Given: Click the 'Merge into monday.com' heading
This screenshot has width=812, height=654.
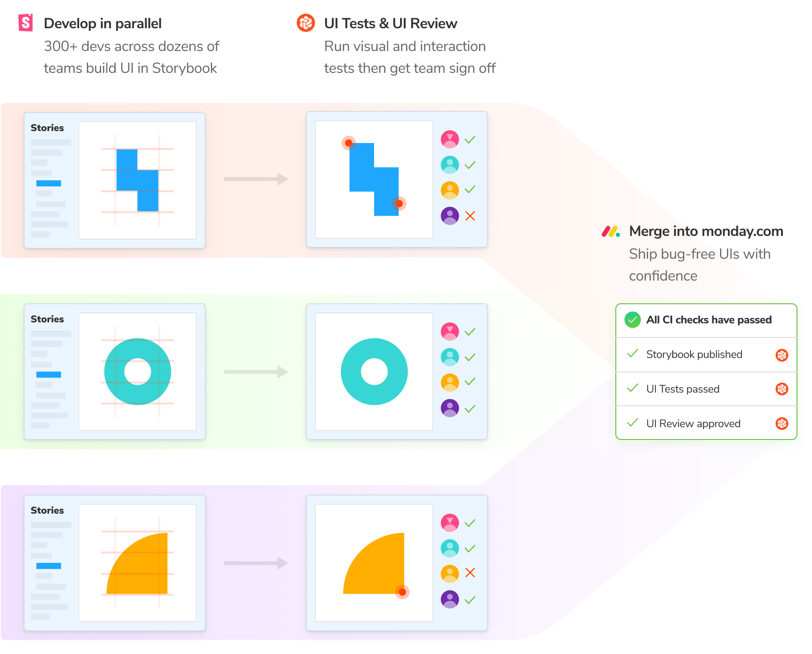Looking at the screenshot, I should [706, 231].
